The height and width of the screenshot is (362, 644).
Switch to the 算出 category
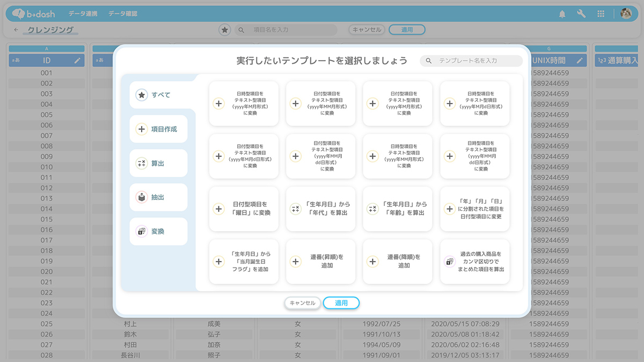158,164
